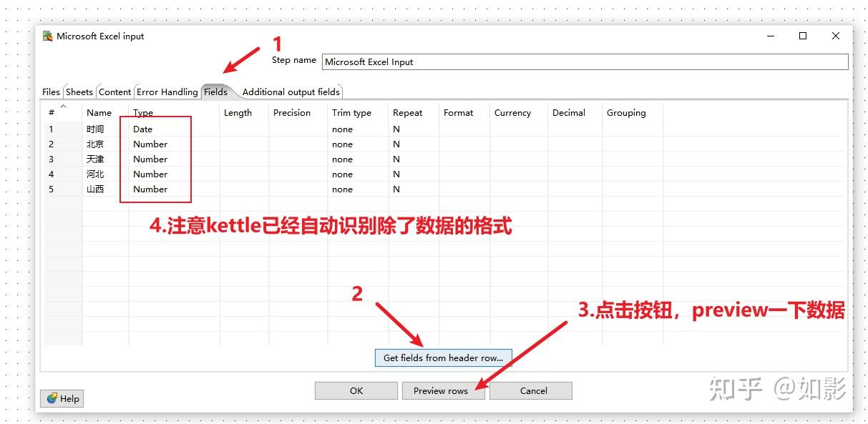
Task: Click trim type none in 天津 row
Action: coord(342,159)
